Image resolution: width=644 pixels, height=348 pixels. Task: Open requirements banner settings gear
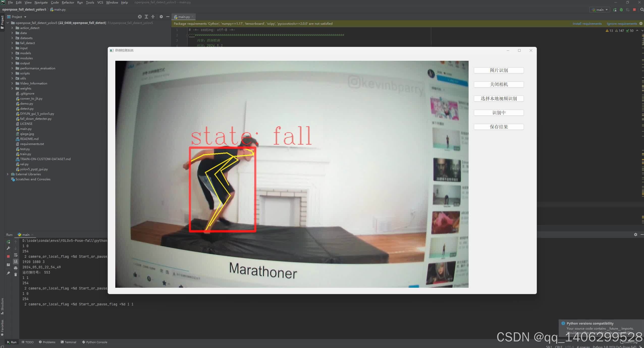[x=641, y=23]
